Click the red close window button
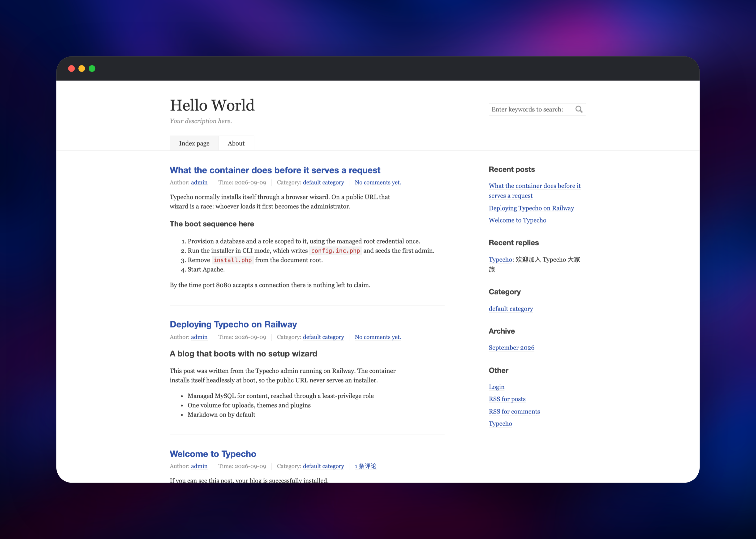 (71, 68)
